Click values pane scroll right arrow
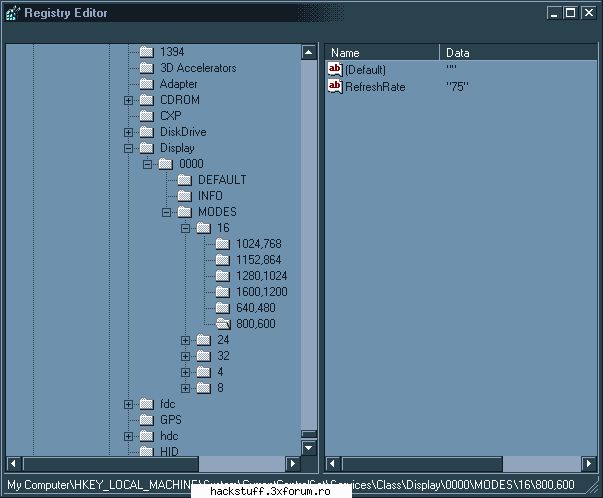 (x=589, y=464)
